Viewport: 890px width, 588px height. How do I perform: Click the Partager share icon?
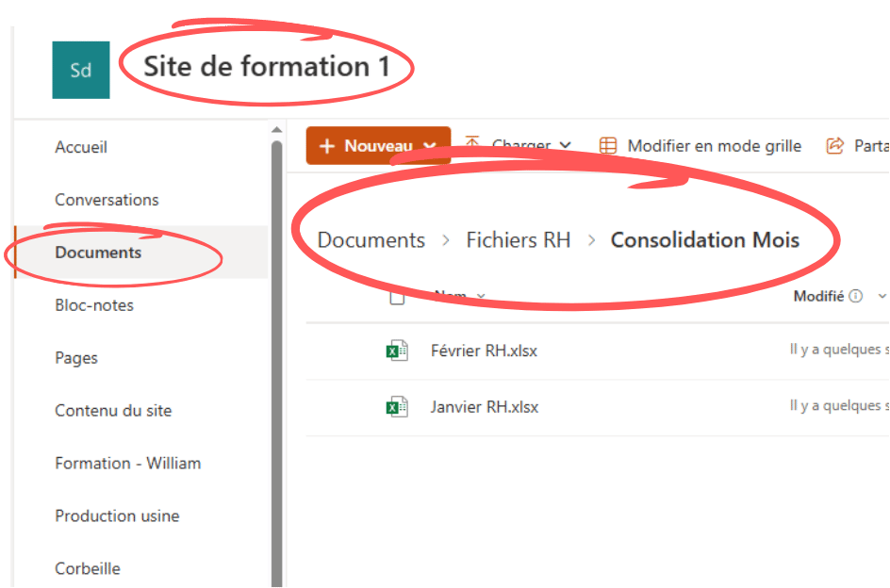click(833, 145)
